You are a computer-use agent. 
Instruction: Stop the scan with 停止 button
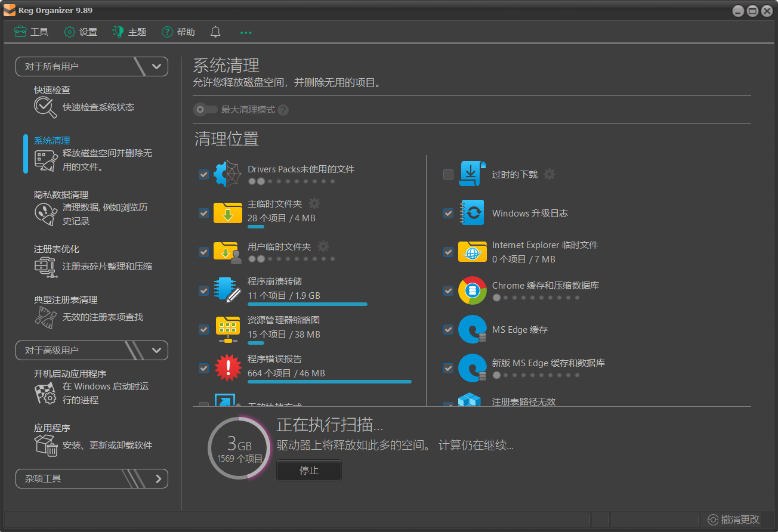click(309, 470)
